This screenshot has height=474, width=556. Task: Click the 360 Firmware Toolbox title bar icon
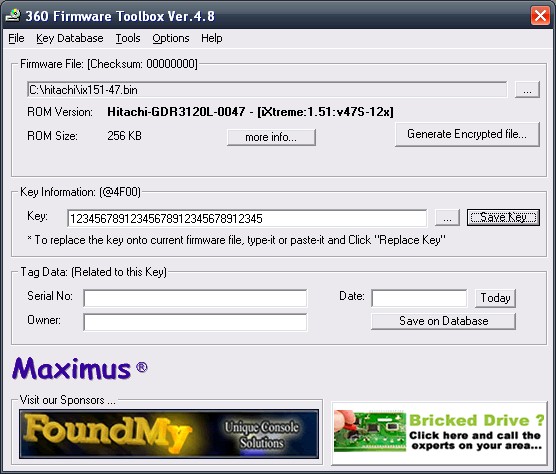coord(13,16)
